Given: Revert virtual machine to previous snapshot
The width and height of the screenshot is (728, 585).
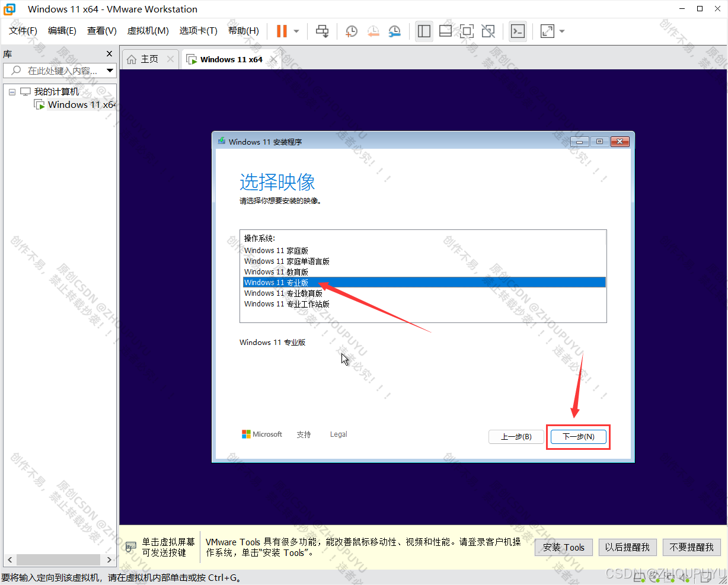Looking at the screenshot, I should click(x=373, y=31).
